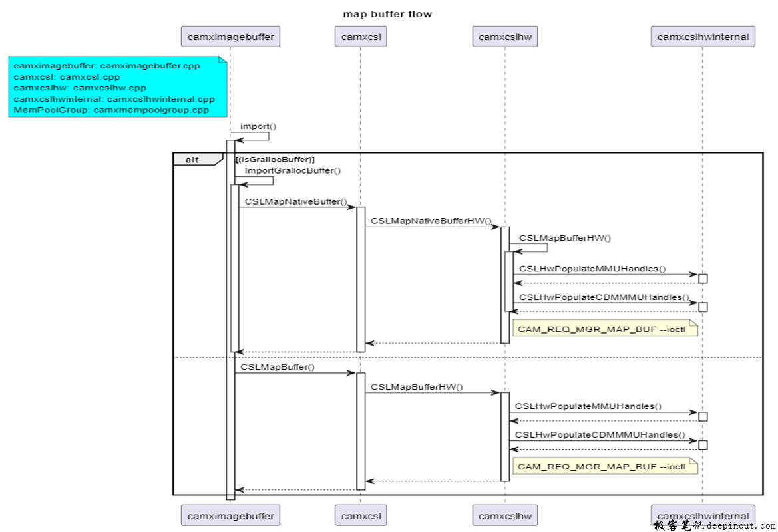Click the cyan file mapping note

pyautogui.click(x=117, y=88)
